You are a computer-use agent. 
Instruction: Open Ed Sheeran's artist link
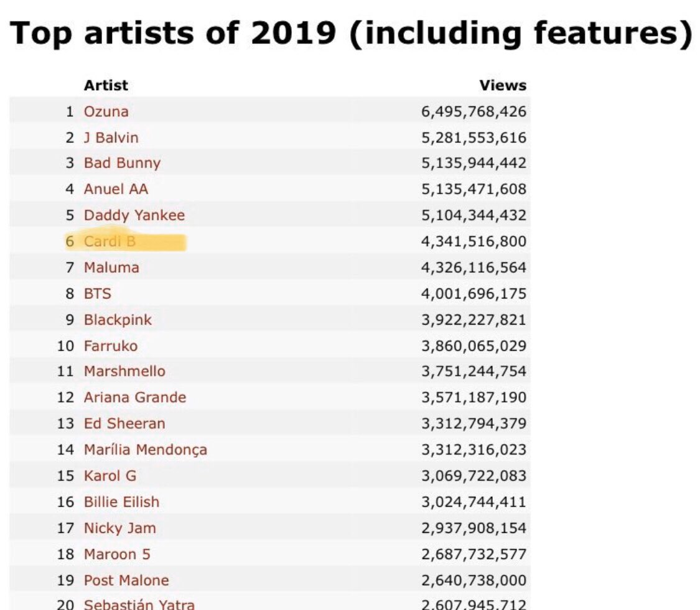point(124,423)
